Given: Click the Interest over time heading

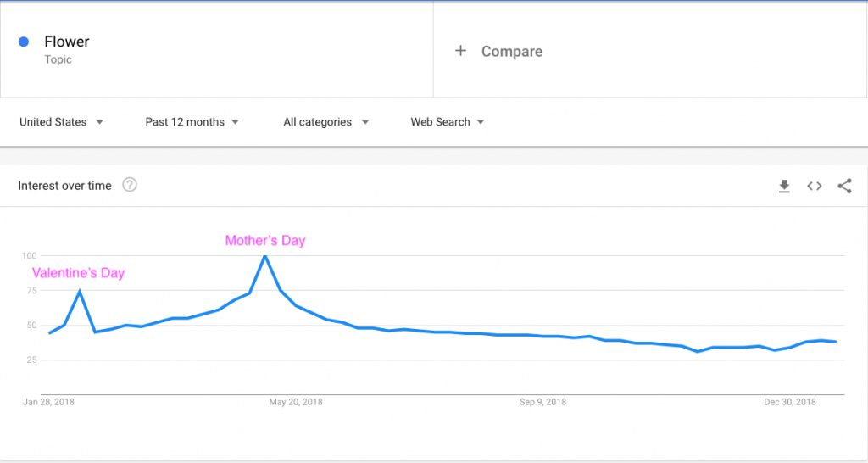Looking at the screenshot, I should coord(64,186).
